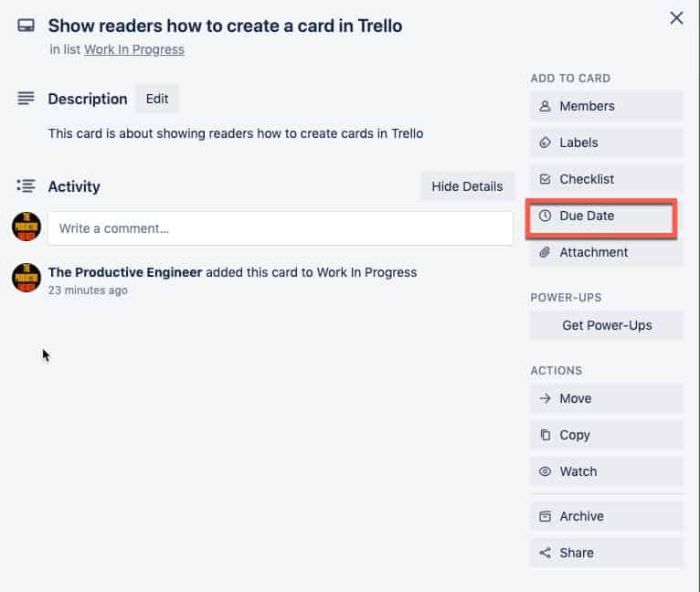The image size is (700, 592).
Task: Hide Details in the Activity section
Action: 467,186
